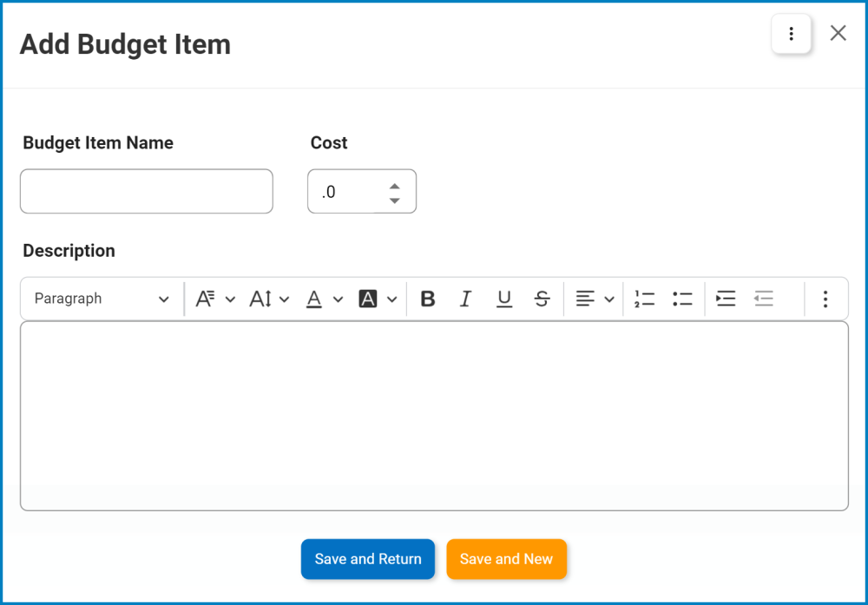The width and height of the screenshot is (868, 605).
Task: Open the dialog options menu with three dots
Action: coord(791,34)
